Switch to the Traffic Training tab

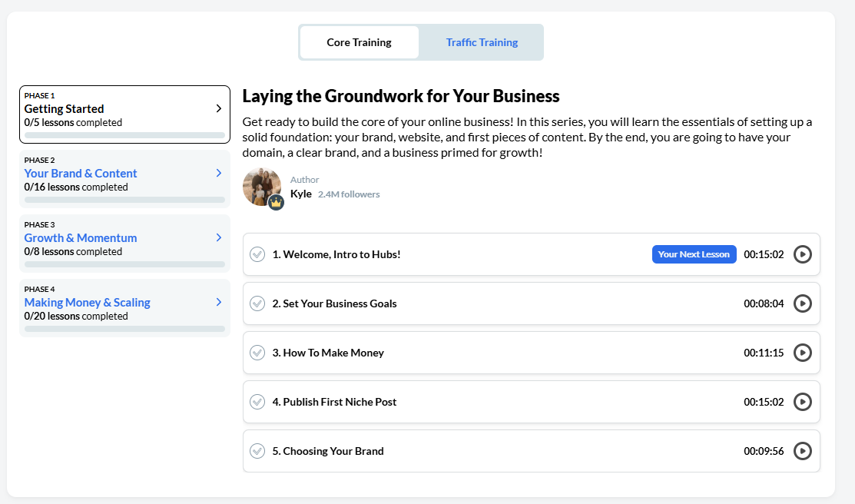coord(482,42)
